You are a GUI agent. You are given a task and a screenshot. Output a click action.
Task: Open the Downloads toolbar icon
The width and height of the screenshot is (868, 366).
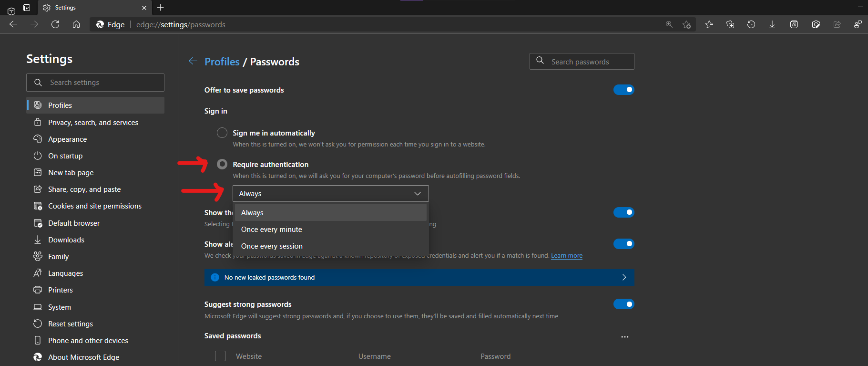(772, 24)
